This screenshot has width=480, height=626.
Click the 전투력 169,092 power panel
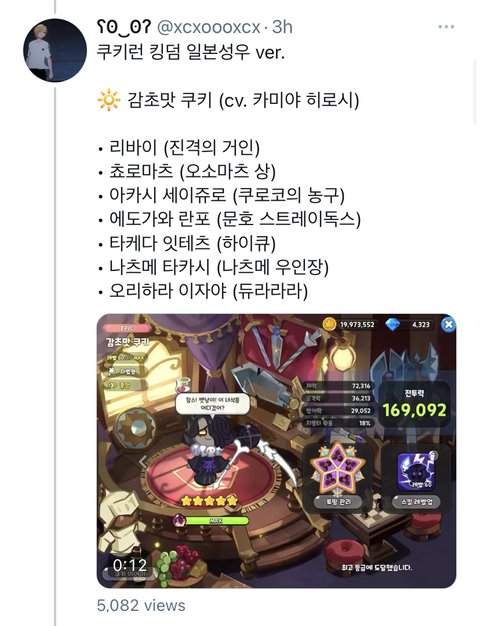414,405
